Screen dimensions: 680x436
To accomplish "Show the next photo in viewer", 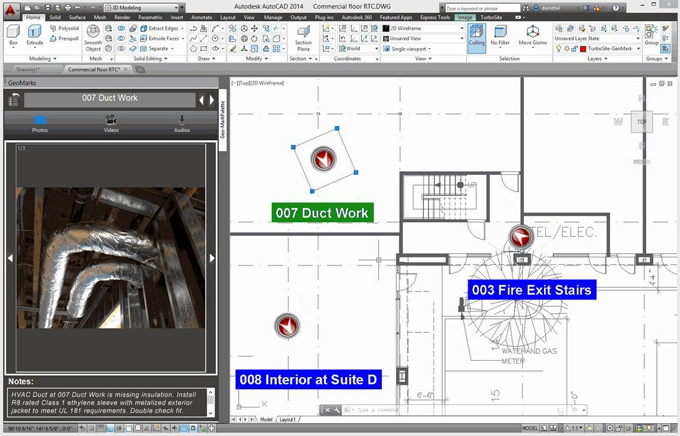I will [x=212, y=258].
